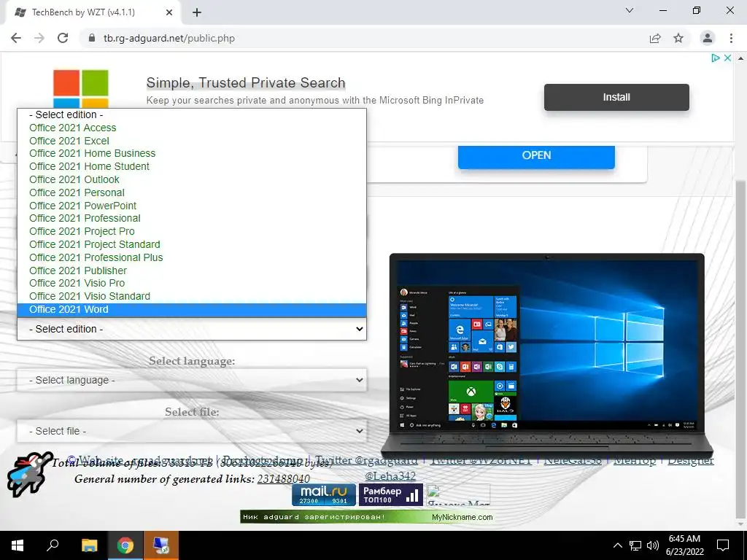Select Office 2021 Professional Plus
Screen dimensions: 747x560
pyautogui.click(x=192, y=257)
